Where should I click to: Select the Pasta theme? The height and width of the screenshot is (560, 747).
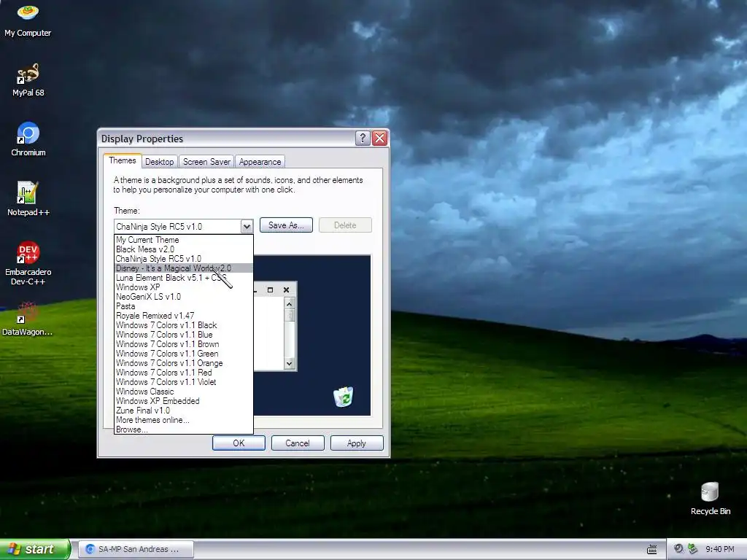tap(184, 306)
